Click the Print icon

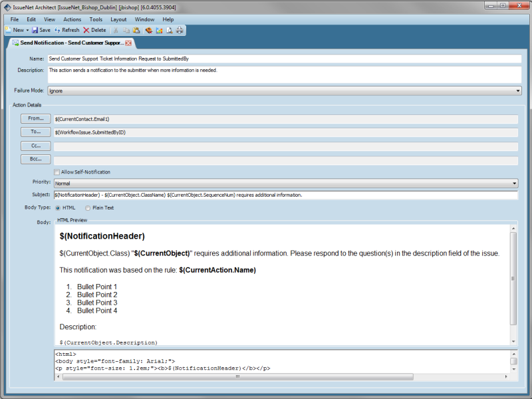(x=180, y=30)
